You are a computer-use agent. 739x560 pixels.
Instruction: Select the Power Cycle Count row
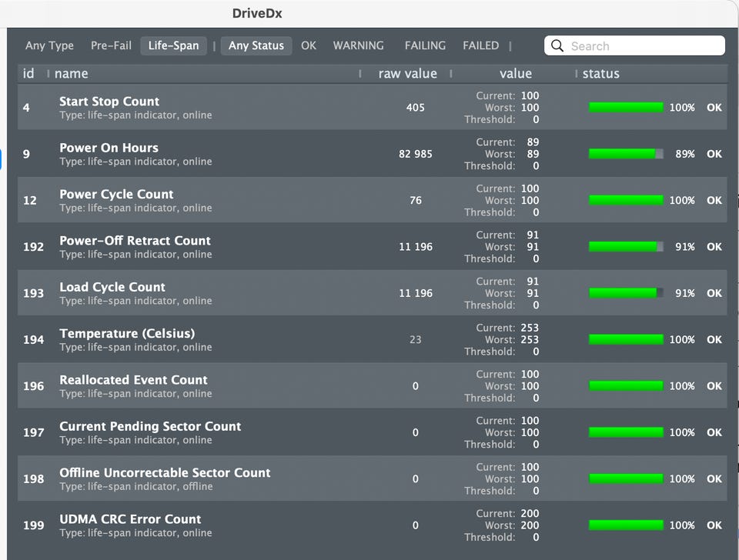click(x=373, y=200)
